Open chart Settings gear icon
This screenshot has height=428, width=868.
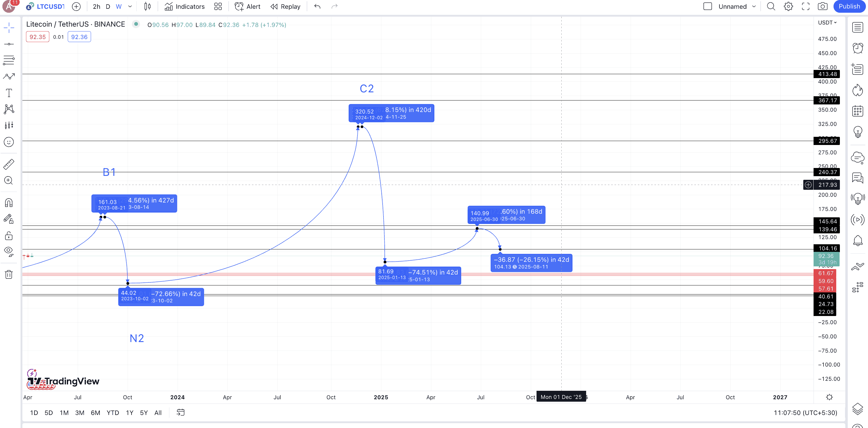(788, 6)
